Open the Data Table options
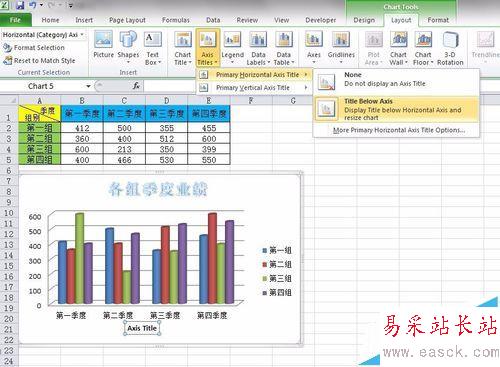This screenshot has width=500, height=367. point(284,48)
